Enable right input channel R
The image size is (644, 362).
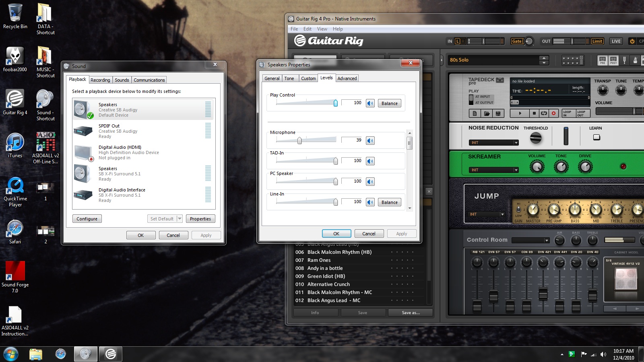click(463, 41)
